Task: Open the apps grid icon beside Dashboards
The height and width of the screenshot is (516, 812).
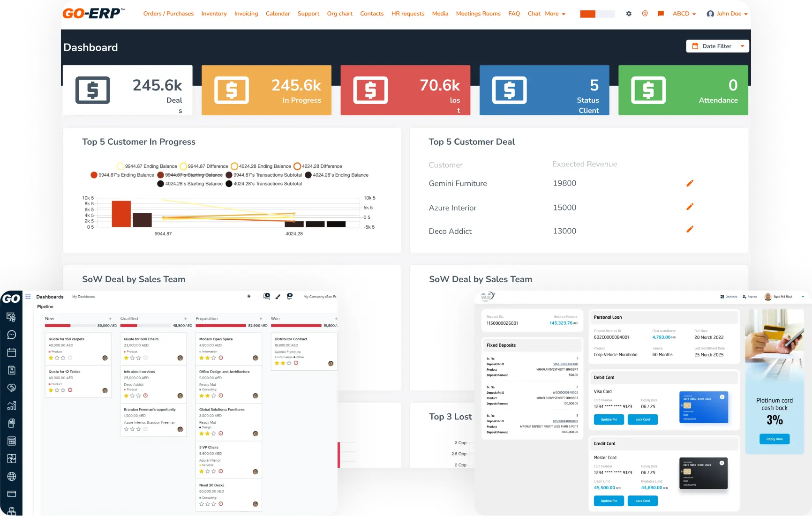Action: point(28,297)
